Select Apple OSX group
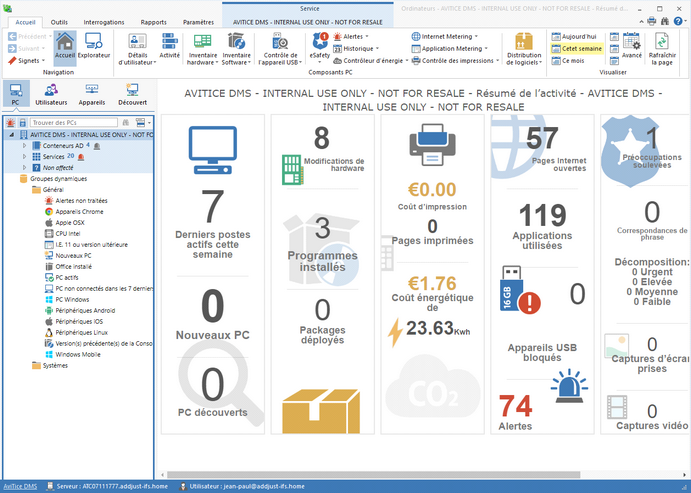Viewport: 691px width, 493px height. [65, 222]
